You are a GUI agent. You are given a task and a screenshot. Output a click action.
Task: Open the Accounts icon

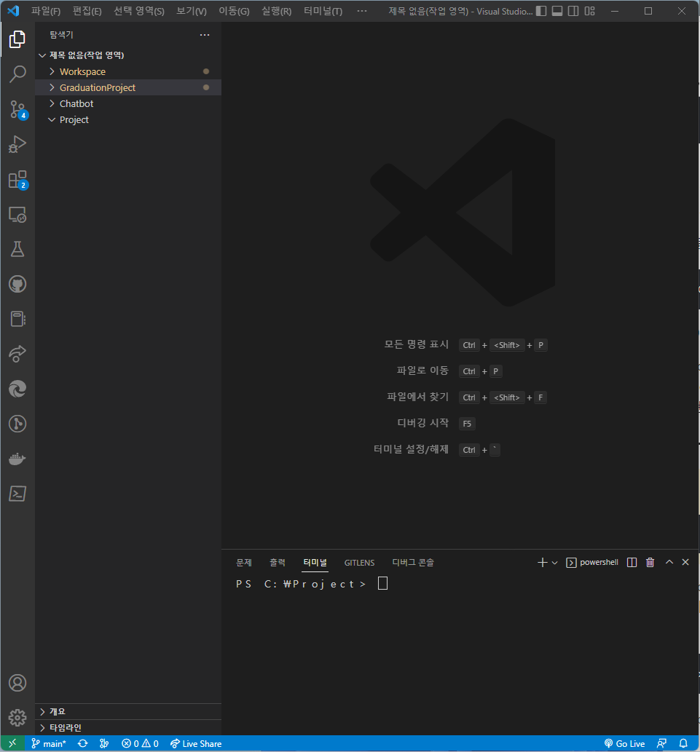(x=17, y=683)
